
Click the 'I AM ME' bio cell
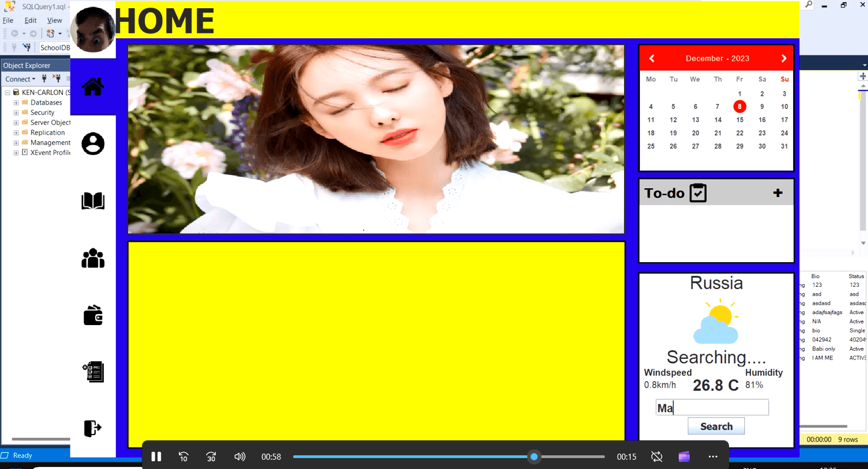click(822, 358)
